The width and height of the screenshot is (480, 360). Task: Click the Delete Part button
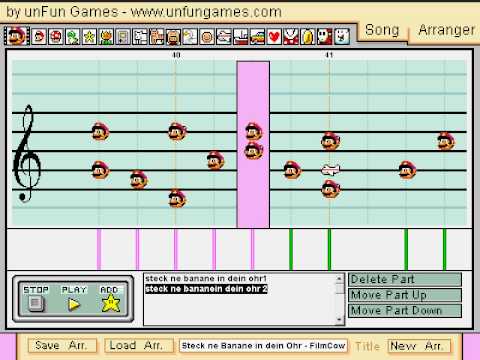pyautogui.click(x=405, y=279)
